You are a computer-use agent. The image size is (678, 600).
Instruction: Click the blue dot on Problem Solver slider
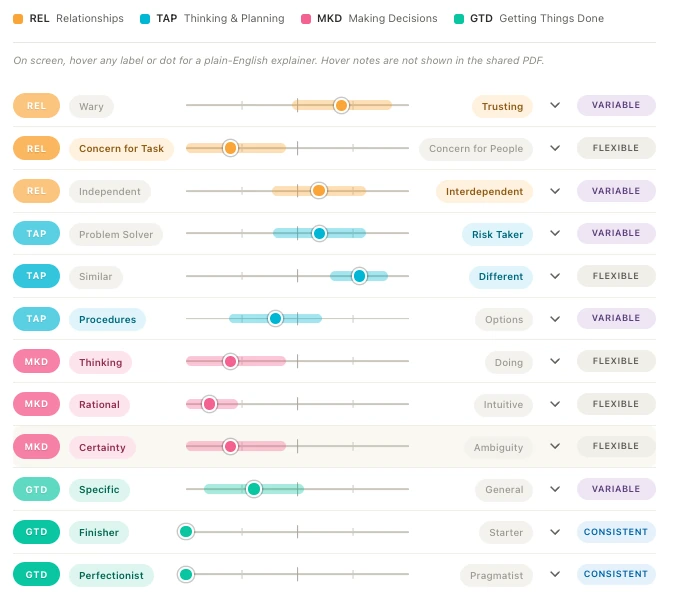coord(319,233)
